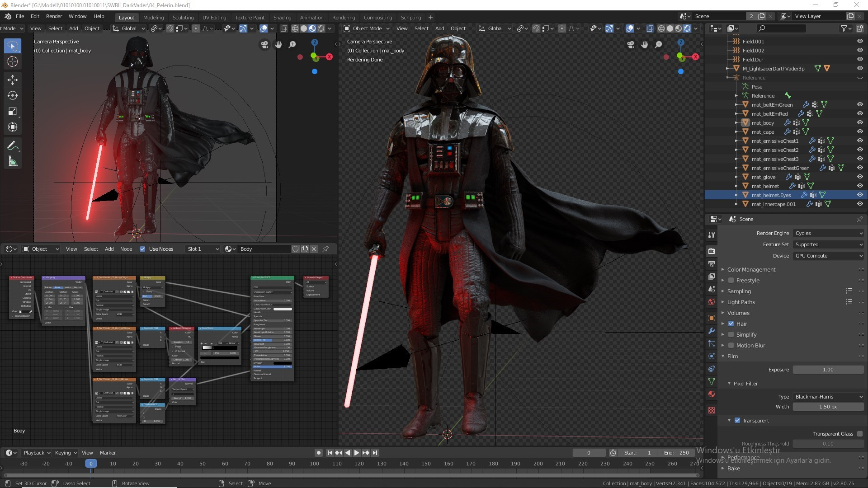The image size is (868, 488).
Task: Click the Exposure value slider
Action: pyautogui.click(x=828, y=370)
